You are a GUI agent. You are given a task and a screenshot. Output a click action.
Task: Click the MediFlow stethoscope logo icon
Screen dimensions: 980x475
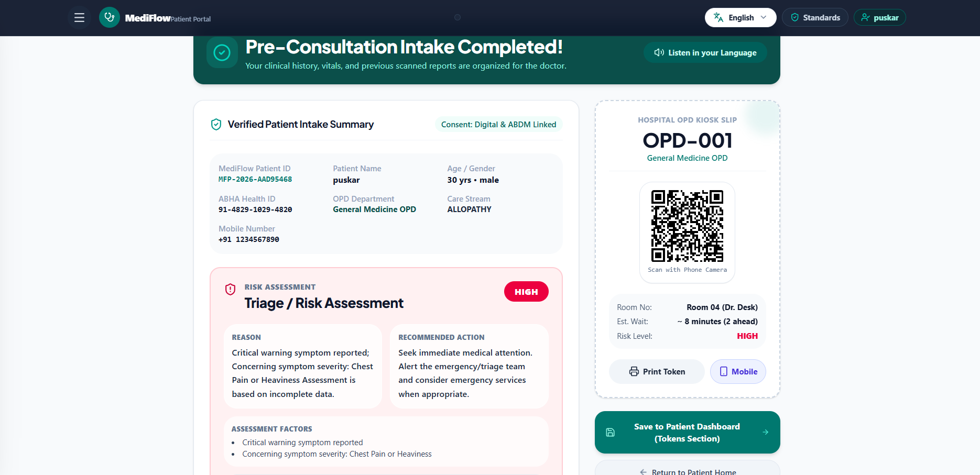tap(110, 17)
